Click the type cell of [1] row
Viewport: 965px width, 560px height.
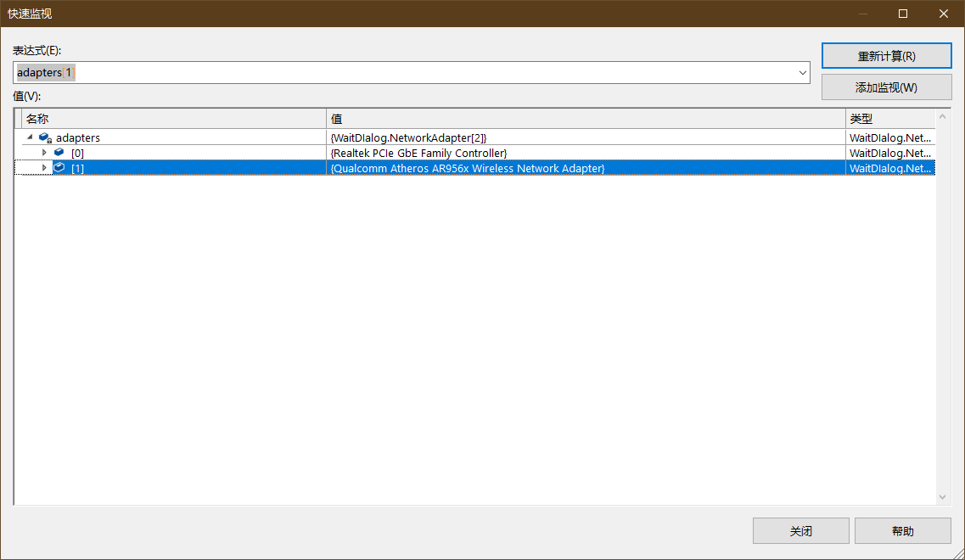890,168
